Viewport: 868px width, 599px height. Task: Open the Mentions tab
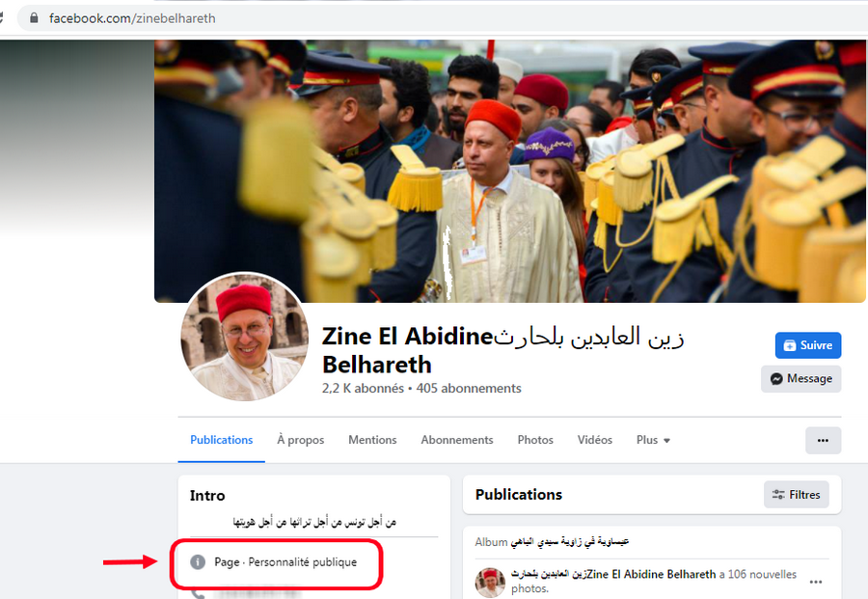click(x=372, y=440)
